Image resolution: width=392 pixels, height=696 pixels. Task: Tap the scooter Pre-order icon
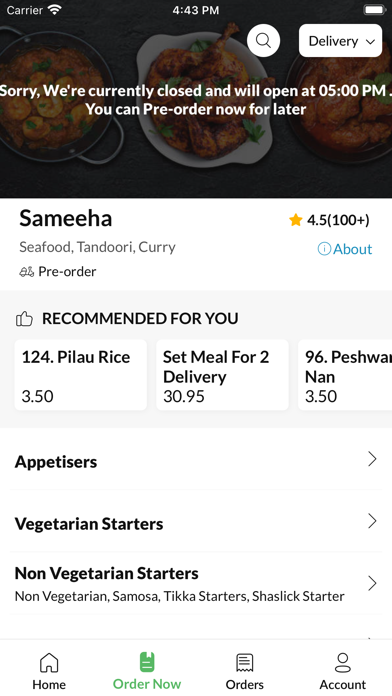27,272
